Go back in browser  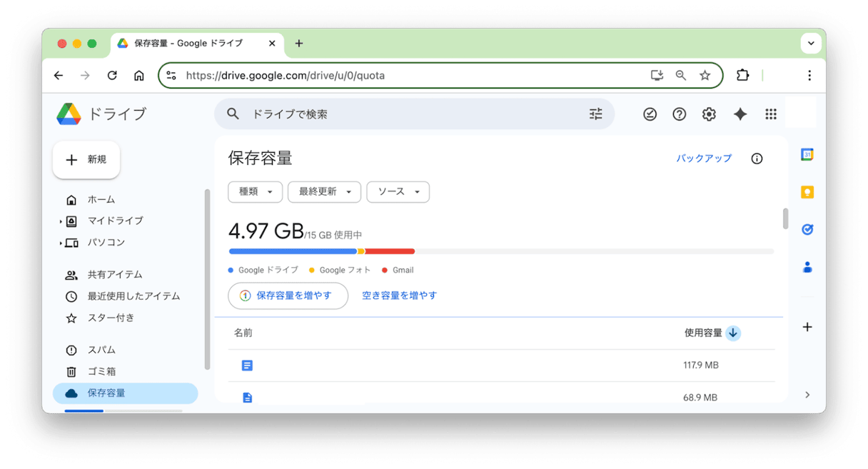tap(59, 75)
